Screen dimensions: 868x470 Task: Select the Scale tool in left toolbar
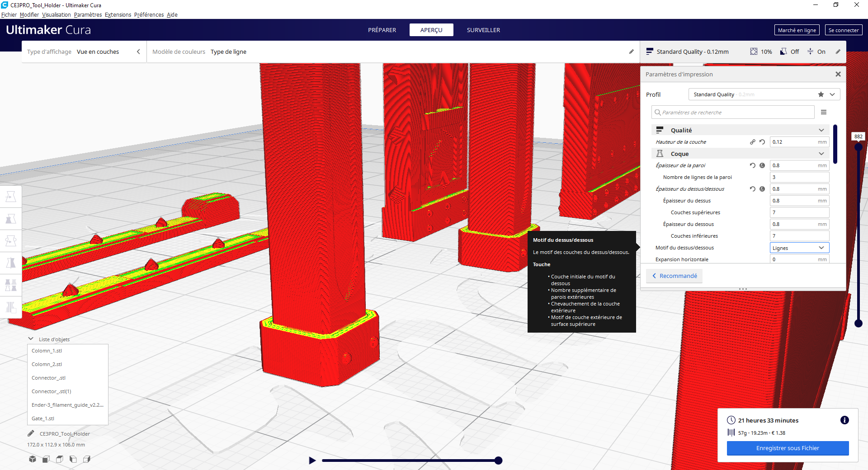point(11,219)
